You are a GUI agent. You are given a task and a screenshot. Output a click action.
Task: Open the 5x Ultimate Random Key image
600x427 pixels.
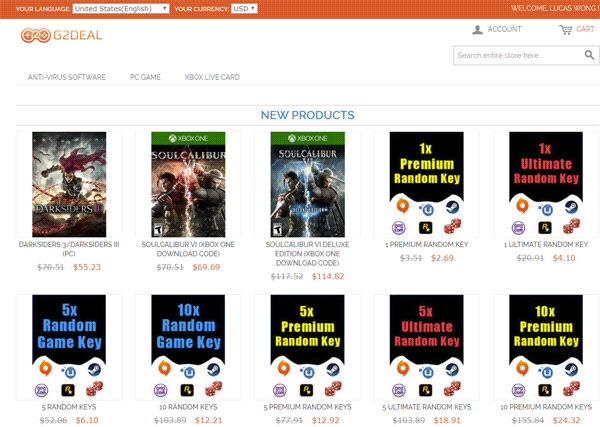pyautogui.click(x=427, y=346)
